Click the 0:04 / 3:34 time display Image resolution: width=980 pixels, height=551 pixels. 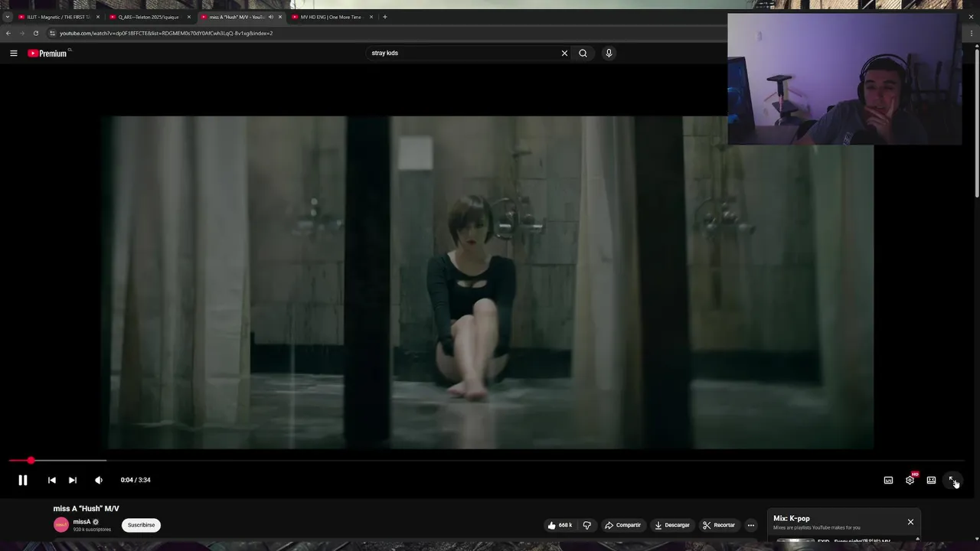click(x=136, y=480)
